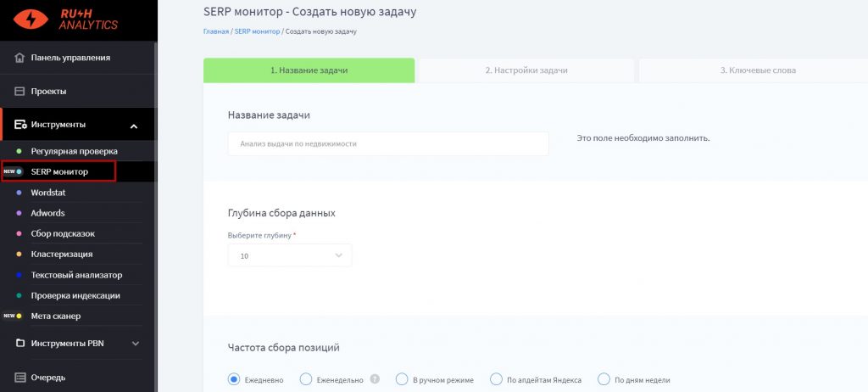Select По апдейтам Яндекса option
This screenshot has width=868, height=392.
[x=495, y=379]
